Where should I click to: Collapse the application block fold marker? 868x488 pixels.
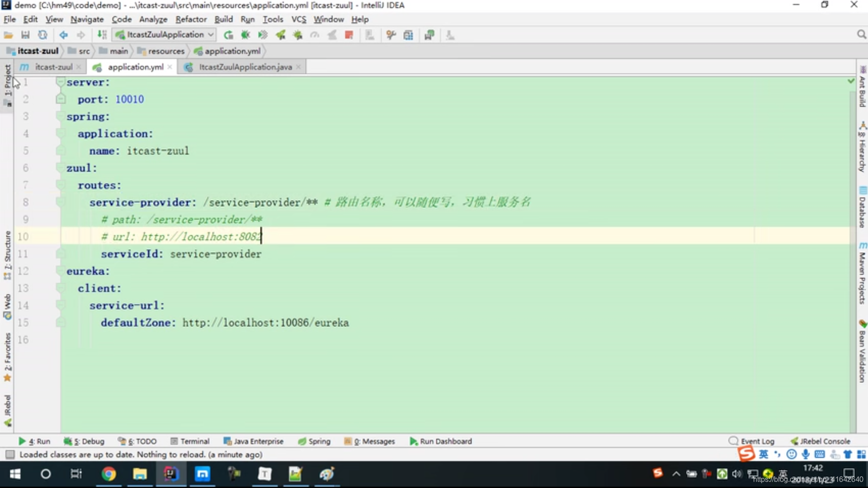(60, 133)
